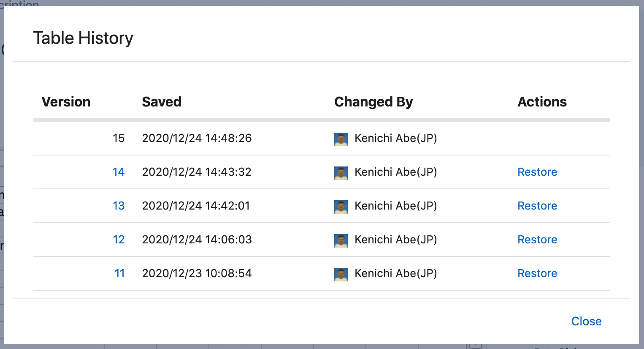Open version 14 link
This screenshot has height=349, width=644.
click(x=119, y=172)
